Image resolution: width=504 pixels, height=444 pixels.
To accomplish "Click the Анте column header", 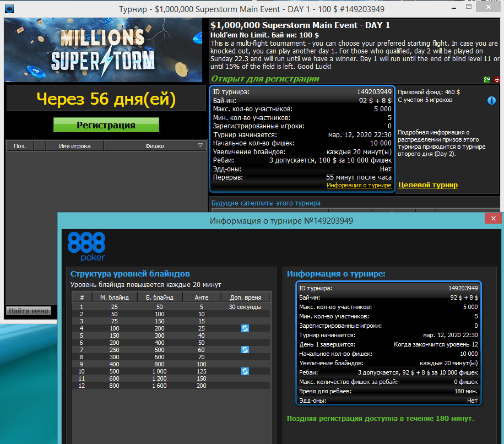I will 202,297.
